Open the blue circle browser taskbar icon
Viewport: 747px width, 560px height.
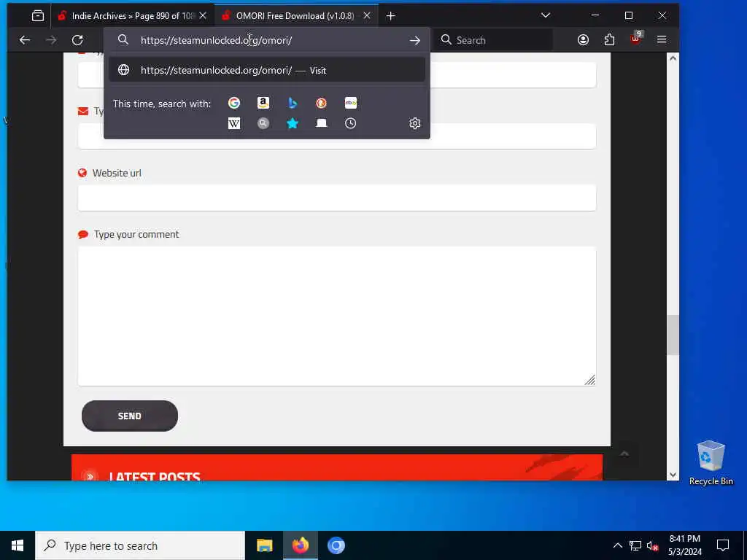click(x=336, y=545)
